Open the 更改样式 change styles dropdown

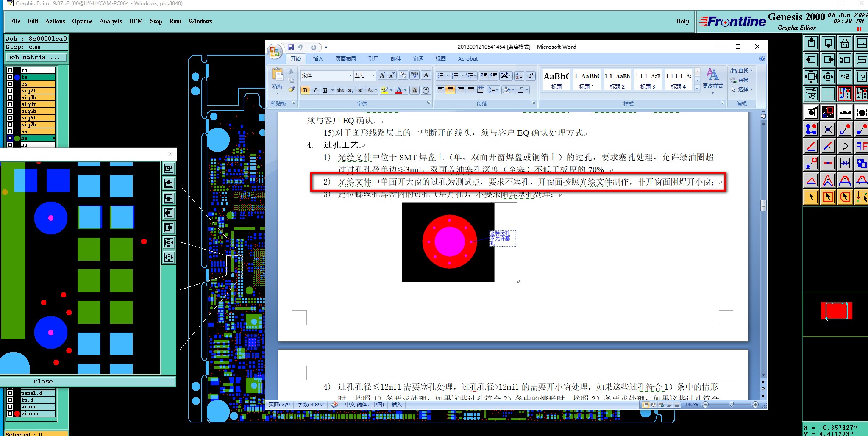tap(713, 80)
